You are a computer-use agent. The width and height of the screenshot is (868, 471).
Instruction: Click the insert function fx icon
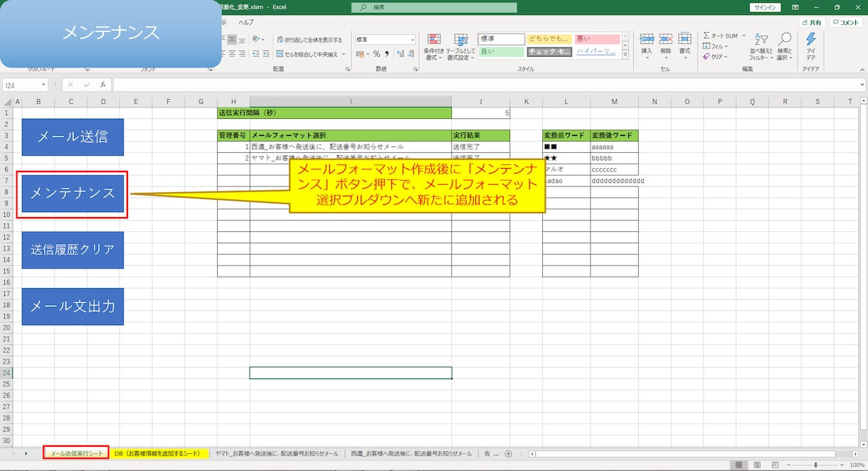(103, 85)
